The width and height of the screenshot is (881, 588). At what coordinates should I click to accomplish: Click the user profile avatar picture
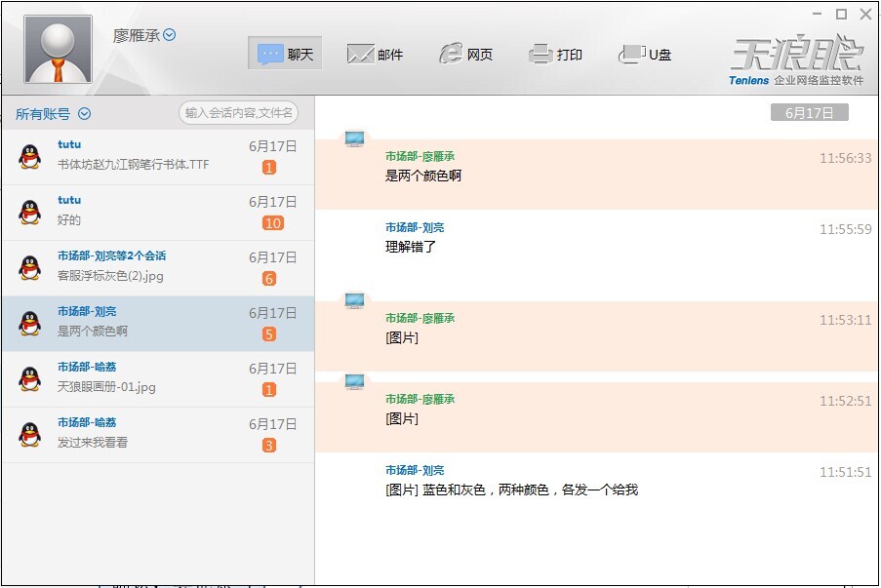tap(58, 50)
